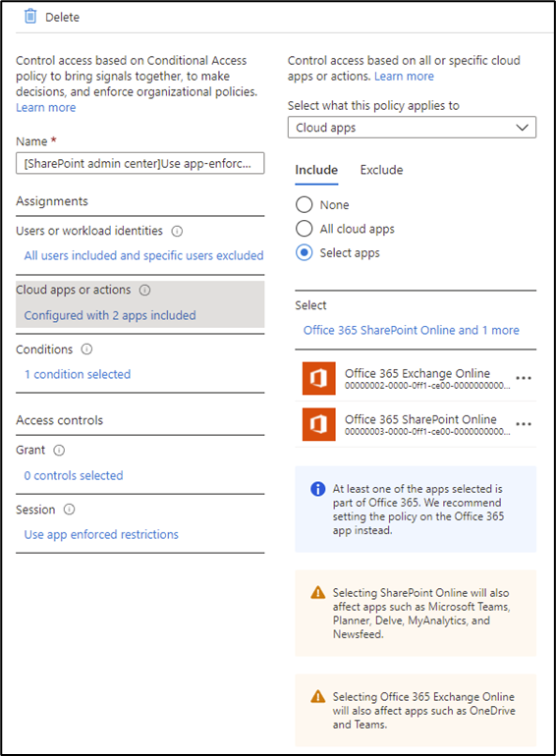
Task: Open the 0 controls selected Grant link
Action: [x=74, y=476]
